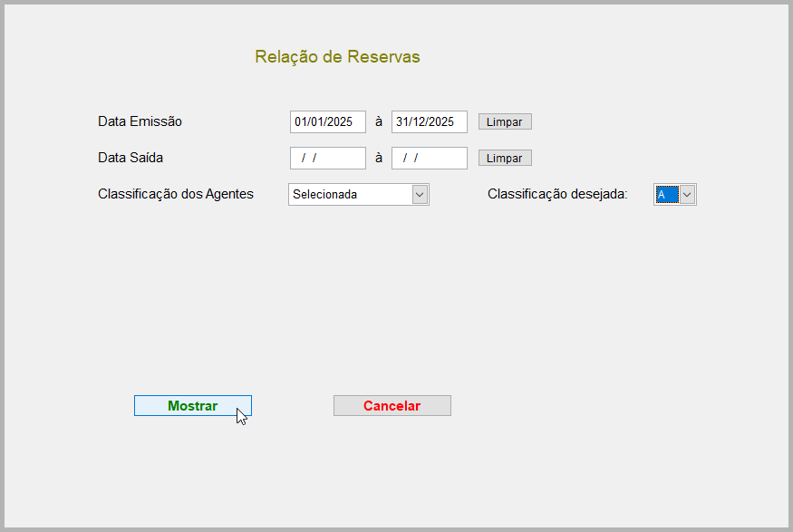Select the end date field with 31/12/2025
The height and width of the screenshot is (532, 793).
point(429,121)
